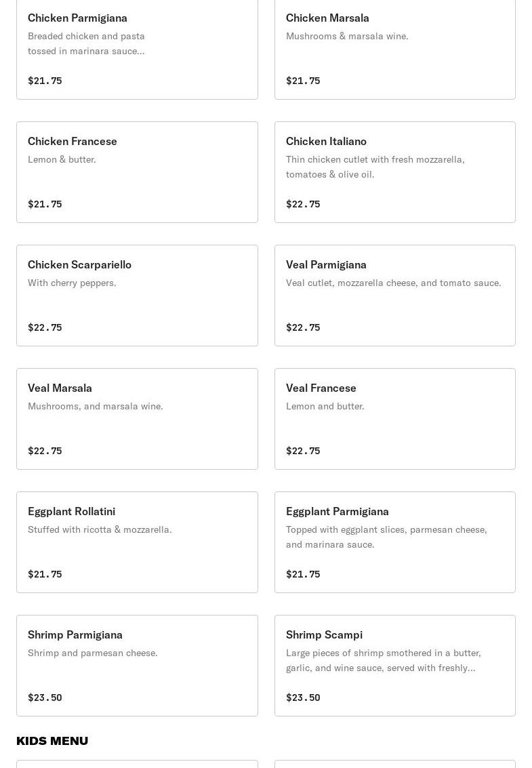Click the first partially visible Kids Menu card
532x768 pixels.
(x=137, y=764)
